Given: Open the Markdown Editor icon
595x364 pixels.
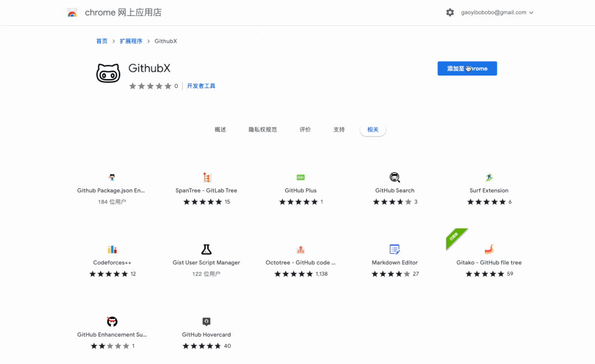Looking at the screenshot, I should pyautogui.click(x=395, y=249).
